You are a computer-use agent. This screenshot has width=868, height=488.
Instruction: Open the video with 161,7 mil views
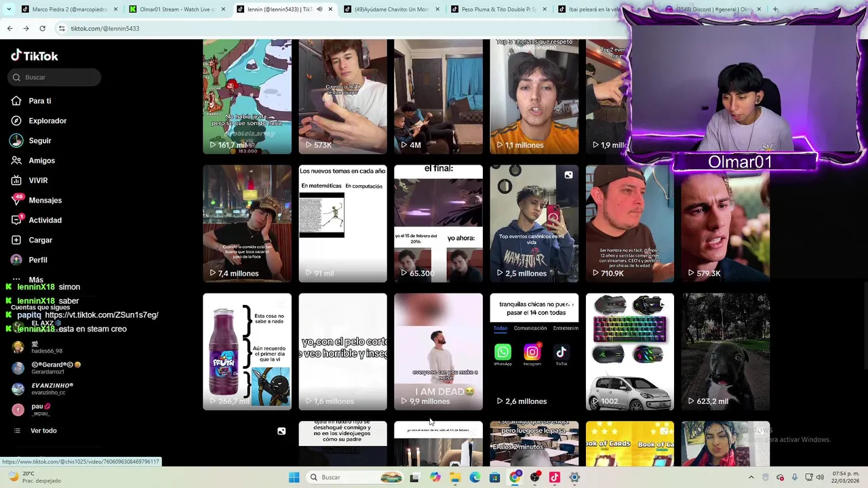(248, 96)
